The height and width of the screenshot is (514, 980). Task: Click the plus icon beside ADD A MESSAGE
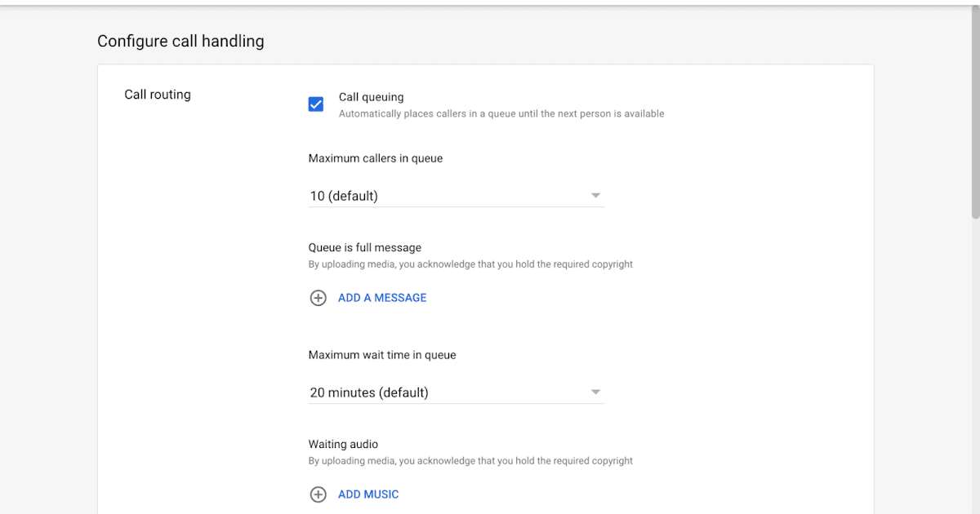[318, 298]
